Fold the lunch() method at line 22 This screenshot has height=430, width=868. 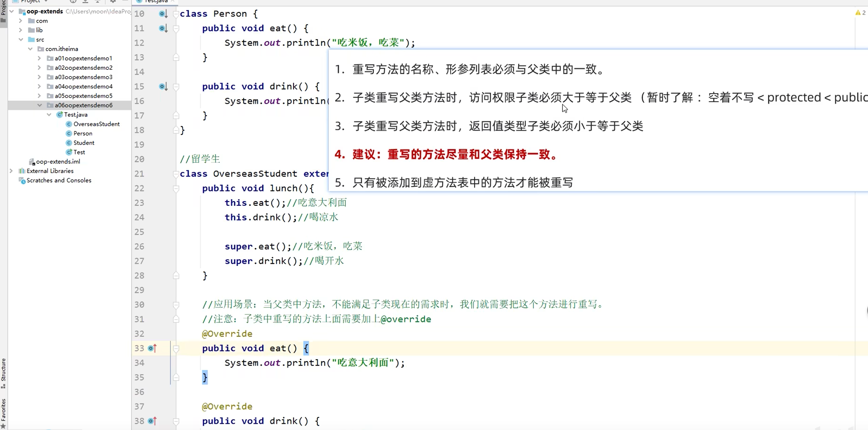(176, 189)
